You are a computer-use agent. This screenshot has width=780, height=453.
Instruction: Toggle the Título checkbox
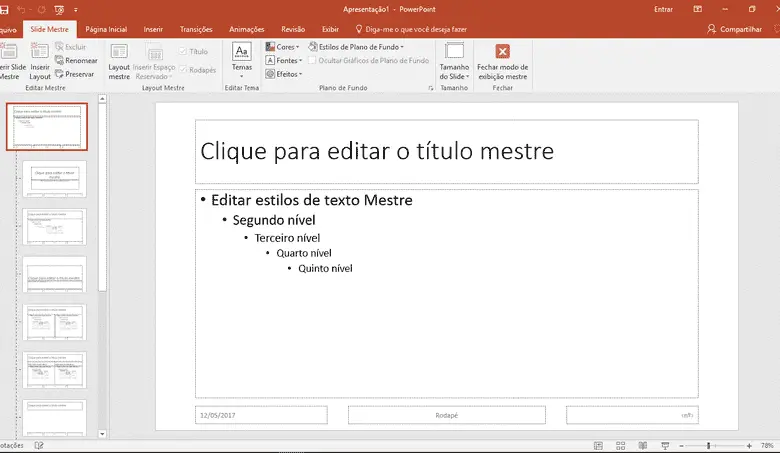[194, 51]
